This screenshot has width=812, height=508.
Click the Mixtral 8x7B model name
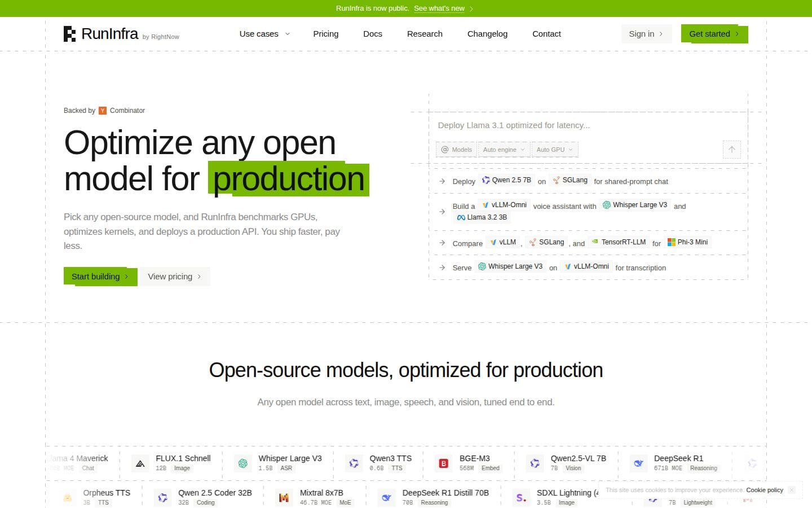pyautogui.click(x=321, y=493)
